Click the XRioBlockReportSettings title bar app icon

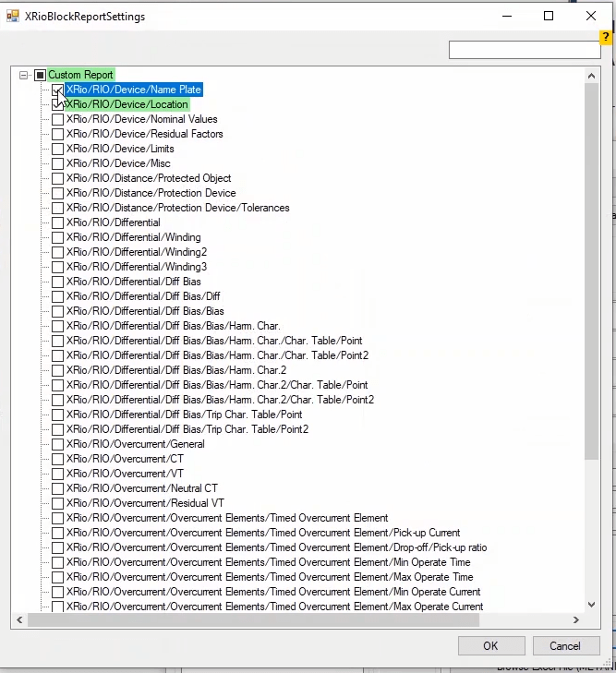[13, 17]
